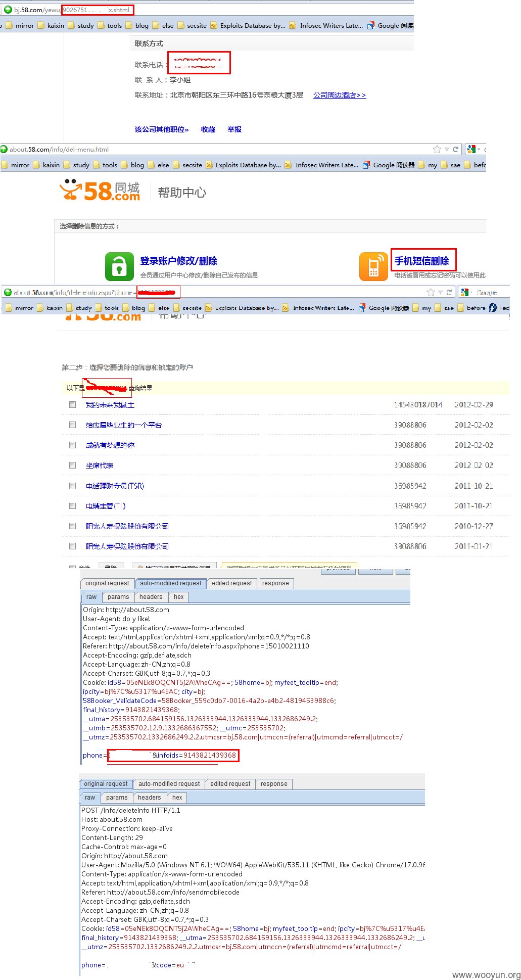Switch to params tab in infoids request panel
521x980 pixels.
point(118,597)
